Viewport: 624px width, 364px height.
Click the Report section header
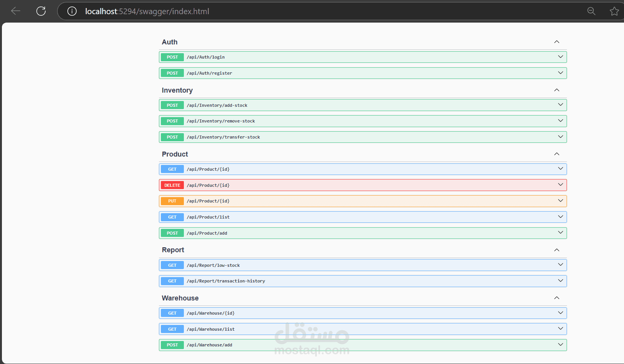click(x=173, y=250)
